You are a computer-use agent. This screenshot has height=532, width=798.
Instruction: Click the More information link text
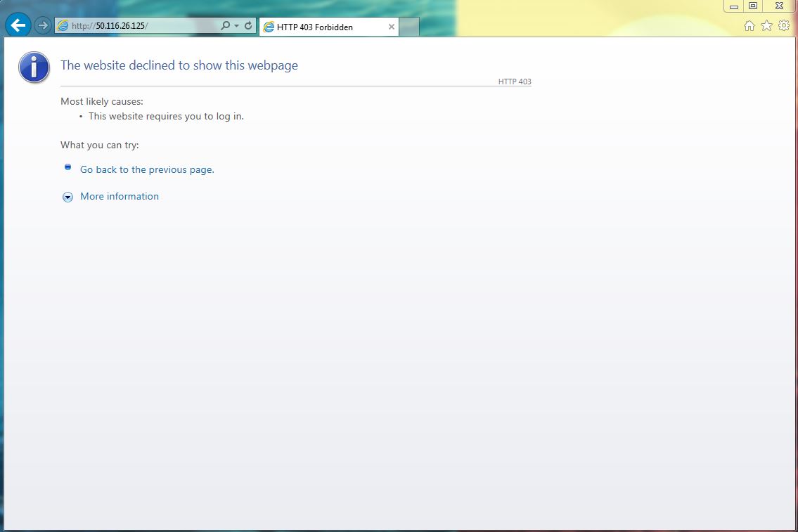tap(120, 196)
